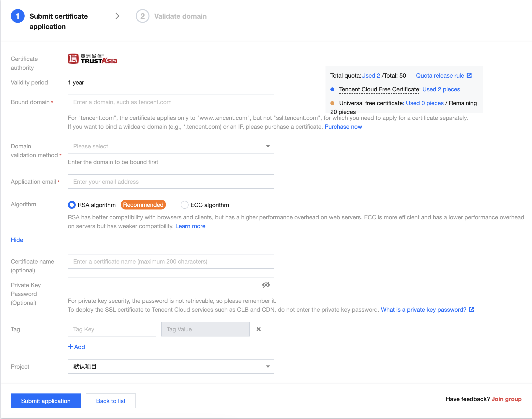The width and height of the screenshot is (532, 419).
Task: Select the ECC algorithm radio button
Action: click(184, 205)
